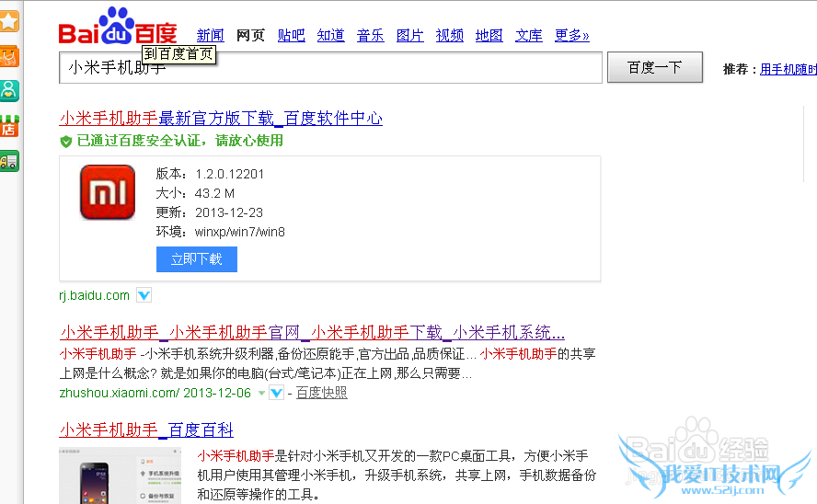Switch to the 知道 tab
The width and height of the screenshot is (817, 504).
click(331, 35)
